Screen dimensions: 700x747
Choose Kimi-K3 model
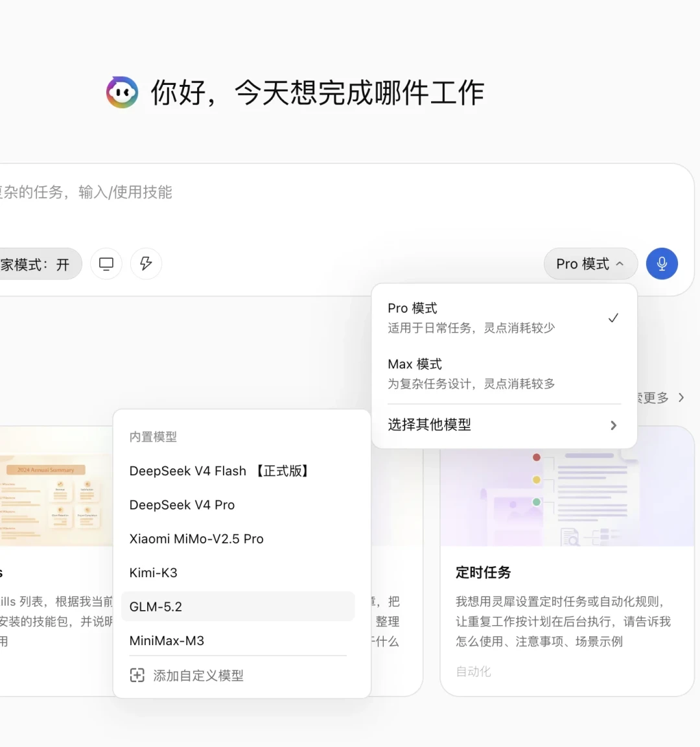238,572
